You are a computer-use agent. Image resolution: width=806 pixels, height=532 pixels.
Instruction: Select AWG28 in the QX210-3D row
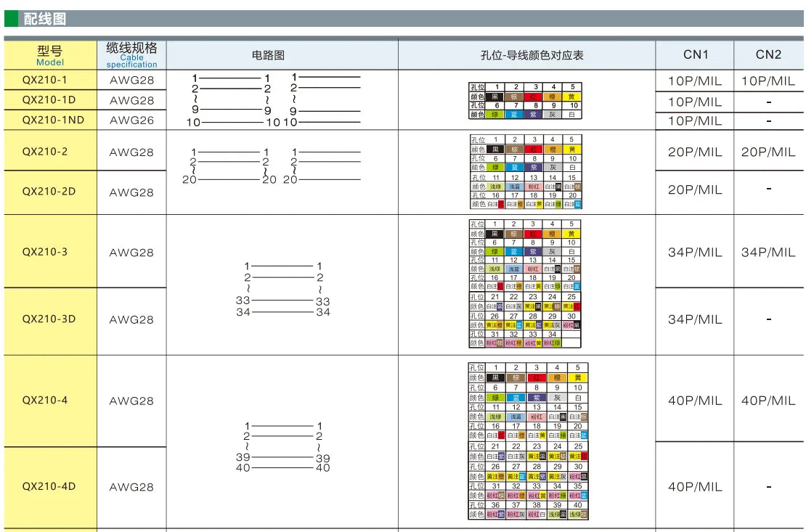tap(131, 319)
